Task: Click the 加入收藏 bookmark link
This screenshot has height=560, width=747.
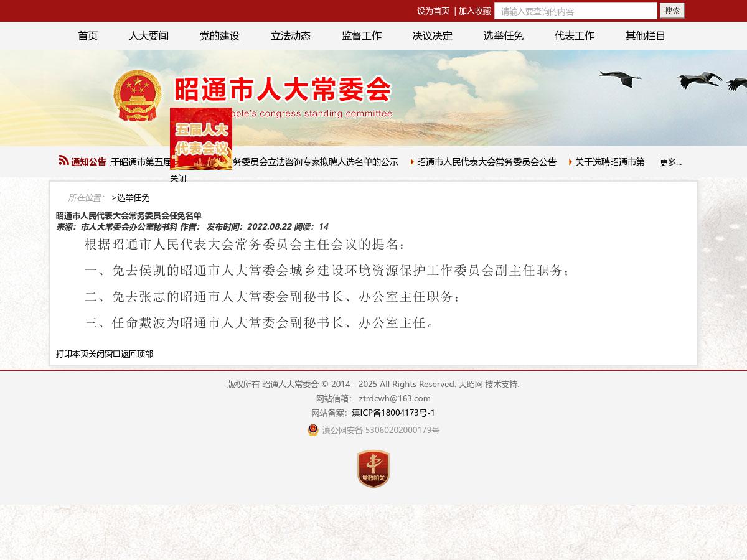Action: pyautogui.click(x=474, y=11)
